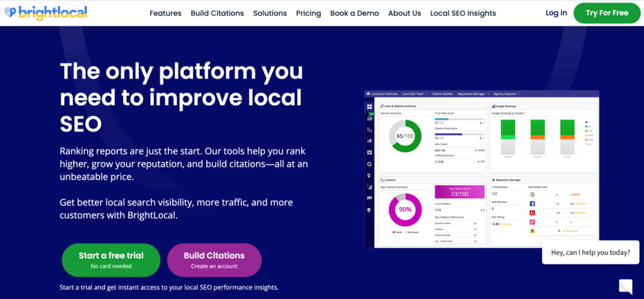
Task: Open the chat widget bubble icon
Action: (x=626, y=286)
